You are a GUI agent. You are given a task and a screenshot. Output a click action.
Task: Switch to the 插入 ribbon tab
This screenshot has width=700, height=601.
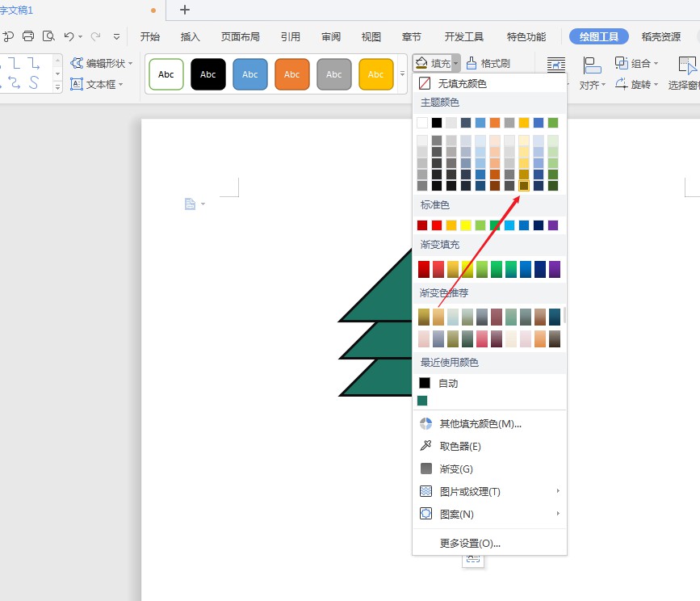tap(191, 36)
